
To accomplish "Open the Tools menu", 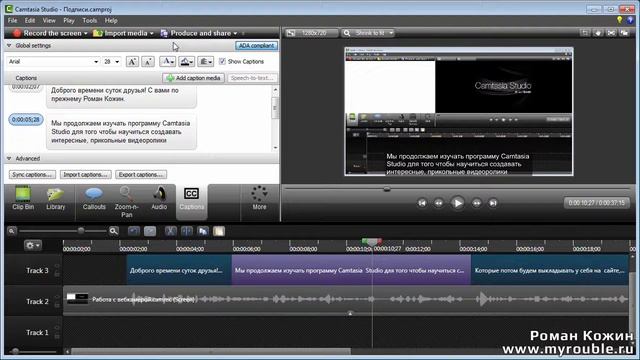I will (x=89, y=20).
